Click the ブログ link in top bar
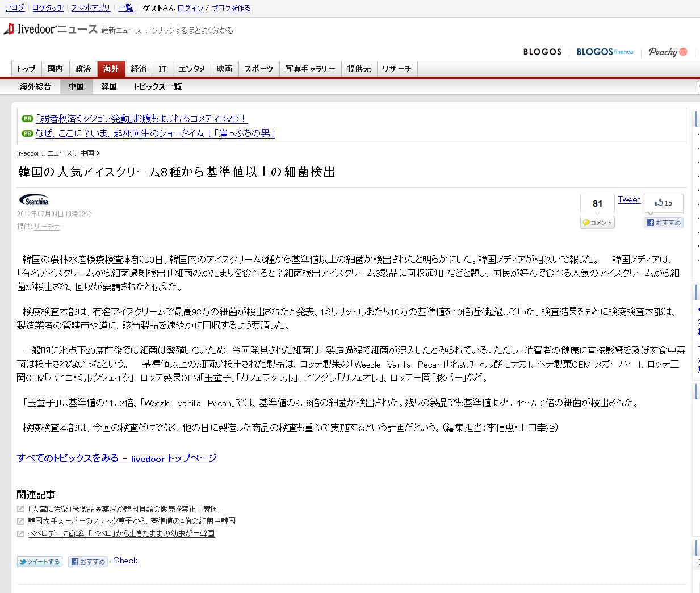The height and width of the screenshot is (593, 700). [15, 7]
